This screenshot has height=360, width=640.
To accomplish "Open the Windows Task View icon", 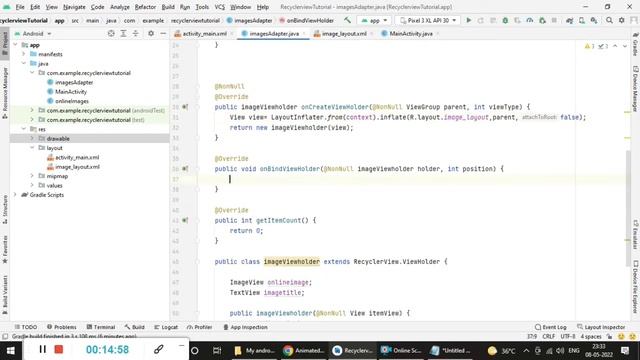I will (x=217, y=351).
